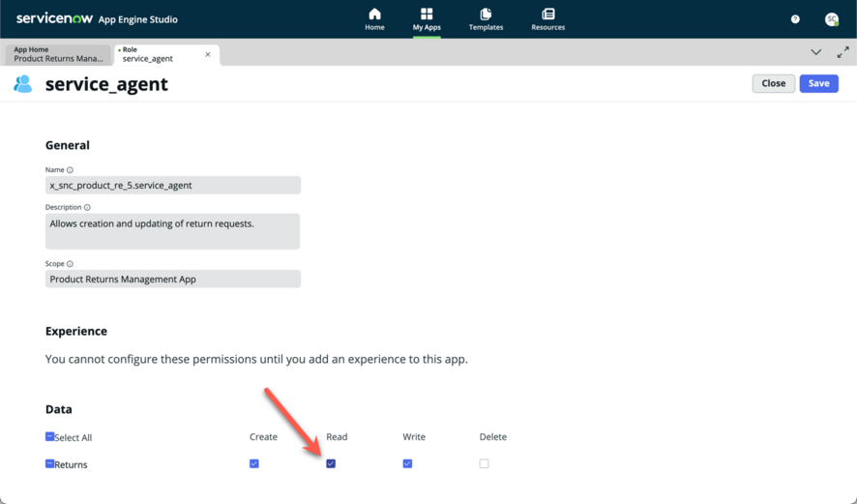Click the Delete column header
Viewport: 857px width, 504px height.
tap(493, 436)
